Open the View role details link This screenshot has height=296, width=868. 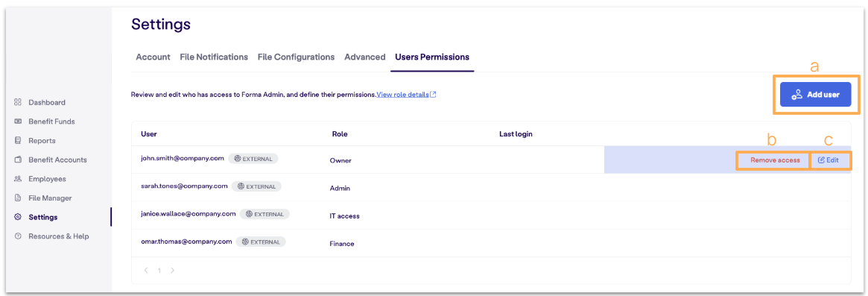tap(402, 95)
